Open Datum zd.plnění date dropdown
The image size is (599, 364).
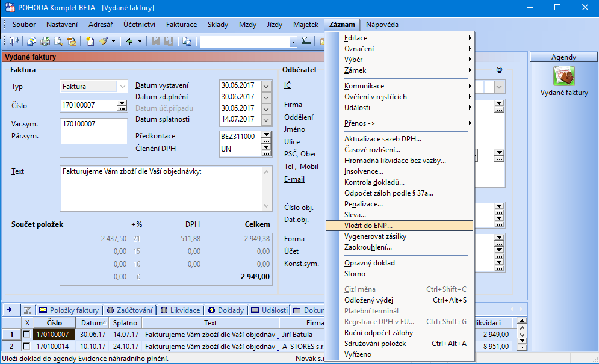pos(266,97)
